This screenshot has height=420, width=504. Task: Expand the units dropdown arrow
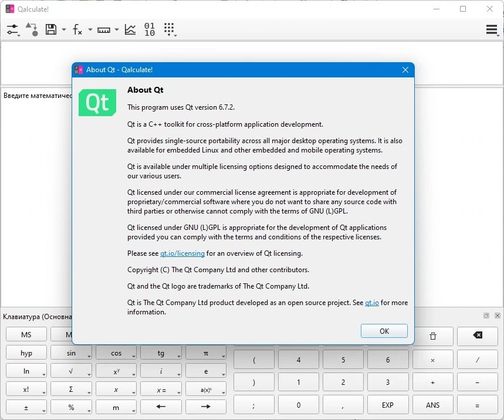(116, 29)
